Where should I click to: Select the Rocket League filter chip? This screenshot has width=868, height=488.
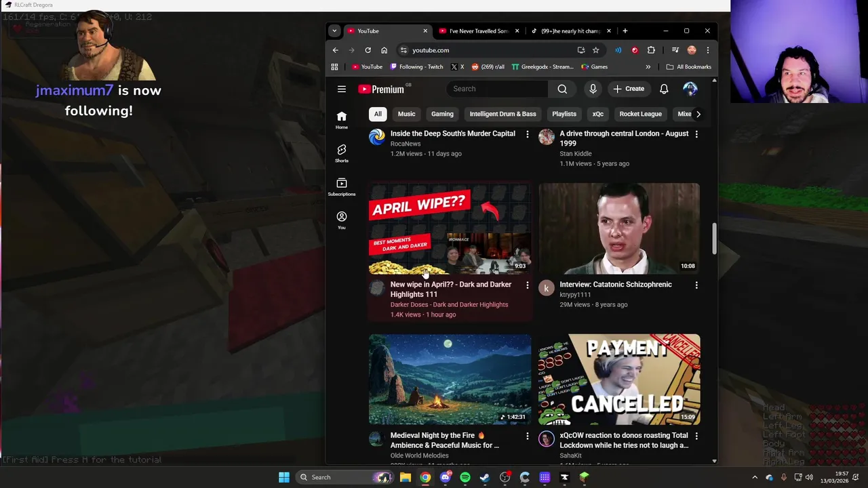[x=640, y=114]
